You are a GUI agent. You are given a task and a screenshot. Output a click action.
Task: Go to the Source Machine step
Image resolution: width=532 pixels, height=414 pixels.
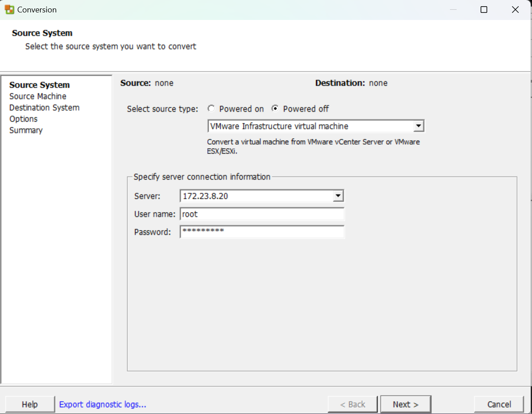pyautogui.click(x=38, y=96)
